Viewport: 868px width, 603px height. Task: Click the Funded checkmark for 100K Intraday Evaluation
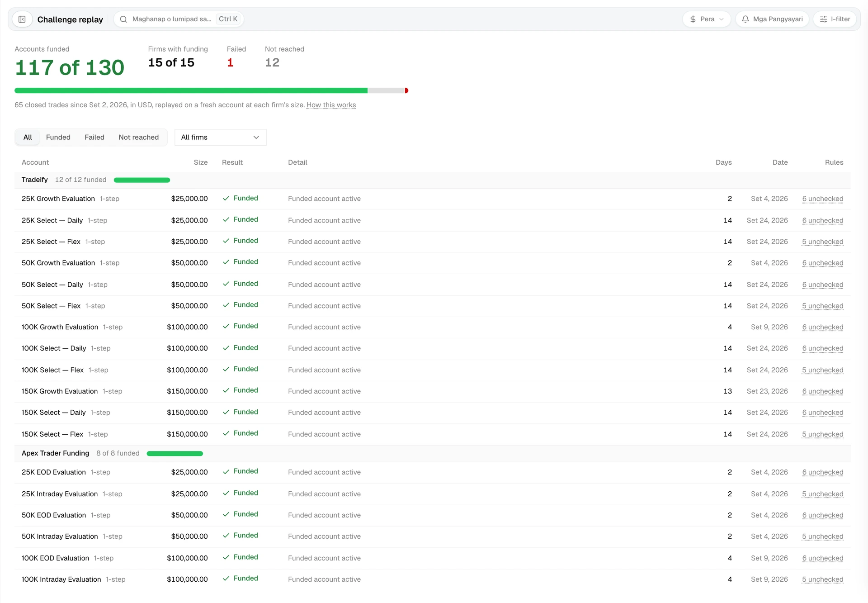tap(226, 579)
